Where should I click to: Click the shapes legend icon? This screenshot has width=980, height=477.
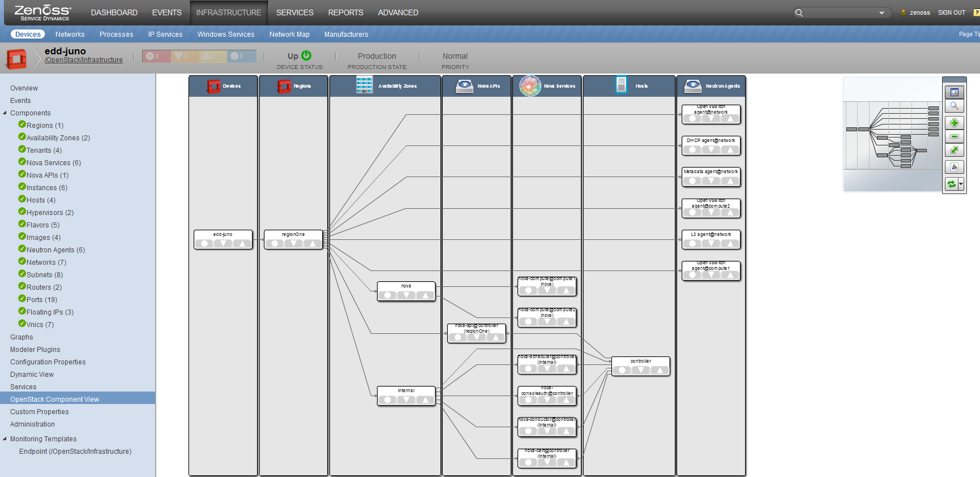pyautogui.click(x=954, y=166)
